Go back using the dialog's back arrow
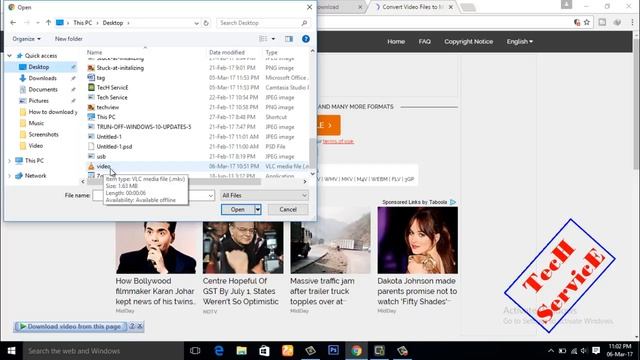This screenshot has width=640, height=360. coord(13,23)
